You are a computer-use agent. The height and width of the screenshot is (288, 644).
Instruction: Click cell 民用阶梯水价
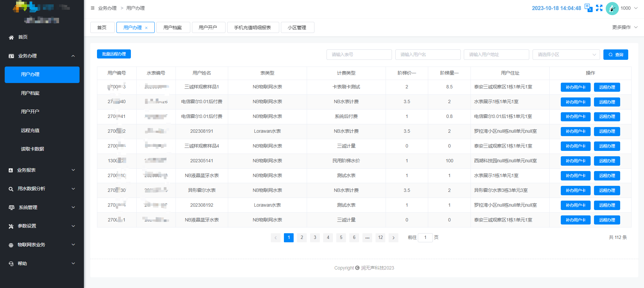point(346,161)
